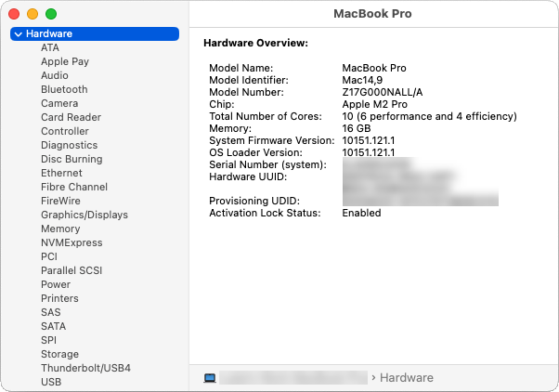Viewport: 559px width, 392px height.
Task: Select the PCI entry
Action: tap(49, 256)
